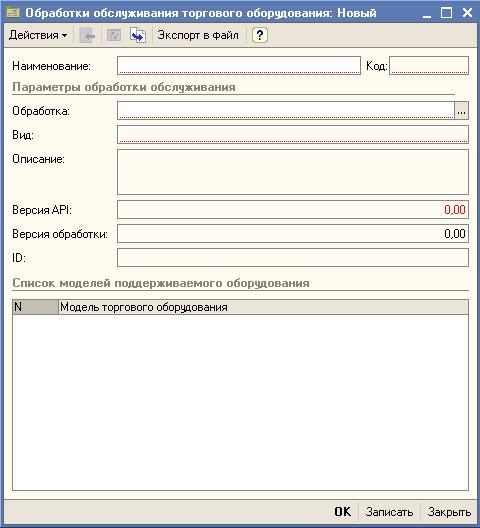Open help with the question mark icon
This screenshot has height=528, width=480.
(260, 35)
